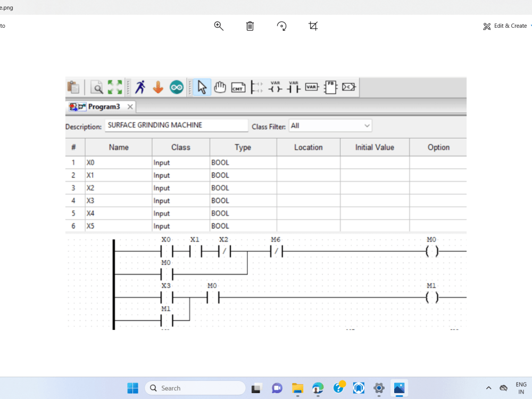This screenshot has height=399, width=532.
Task: Click the green fit-to-screen arrows icon
Action: pyautogui.click(x=114, y=87)
